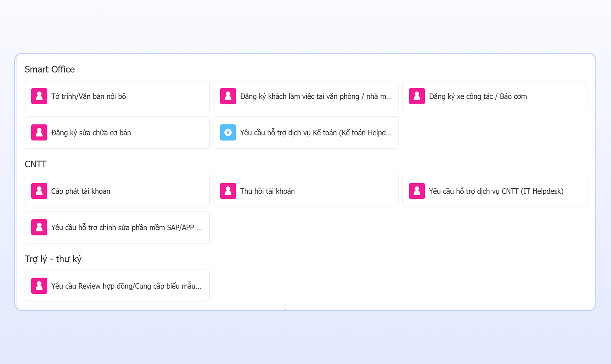Click icon for Đăng ký sửa chữa cơ bản
The height and width of the screenshot is (364, 611).
tap(39, 132)
